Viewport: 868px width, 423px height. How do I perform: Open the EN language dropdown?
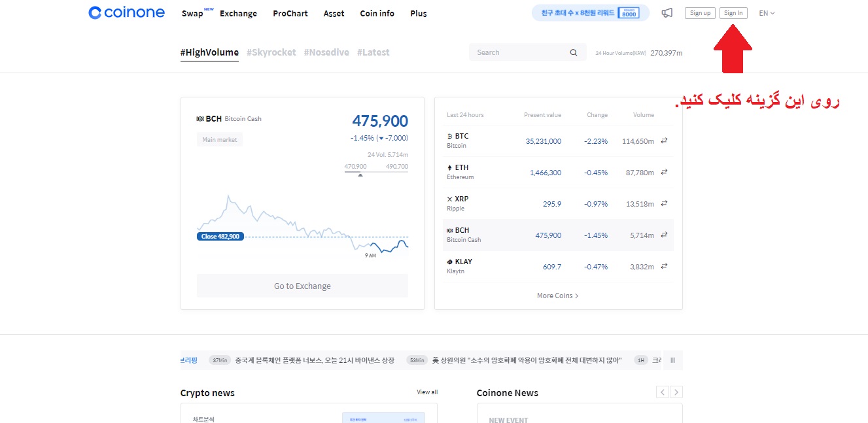tap(767, 13)
